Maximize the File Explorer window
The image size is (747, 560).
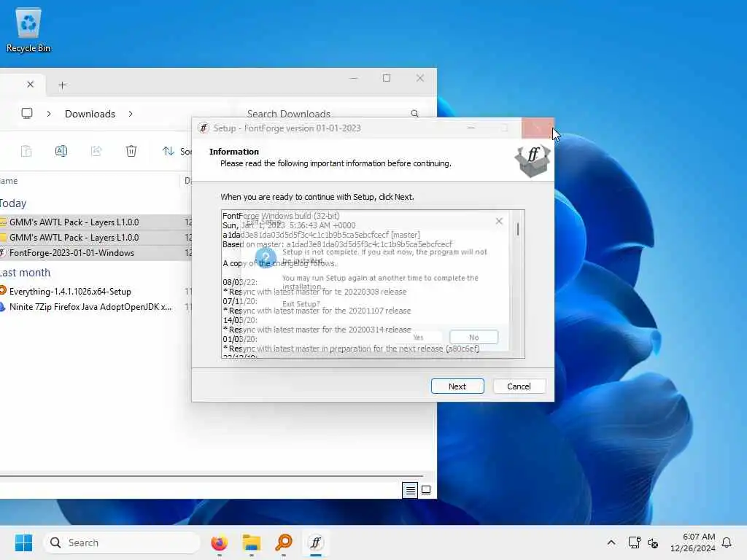[x=387, y=77]
